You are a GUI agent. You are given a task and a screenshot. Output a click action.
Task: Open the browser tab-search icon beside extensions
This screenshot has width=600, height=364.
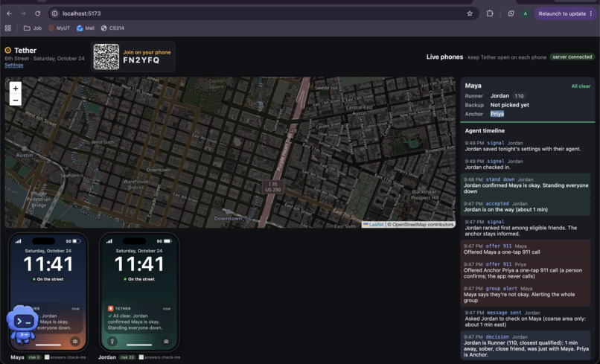(511, 13)
